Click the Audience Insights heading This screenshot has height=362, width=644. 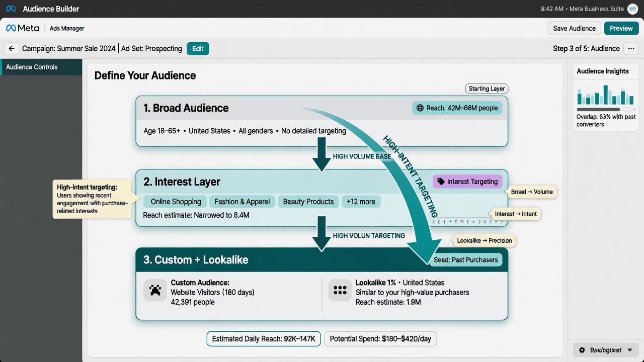[603, 71]
